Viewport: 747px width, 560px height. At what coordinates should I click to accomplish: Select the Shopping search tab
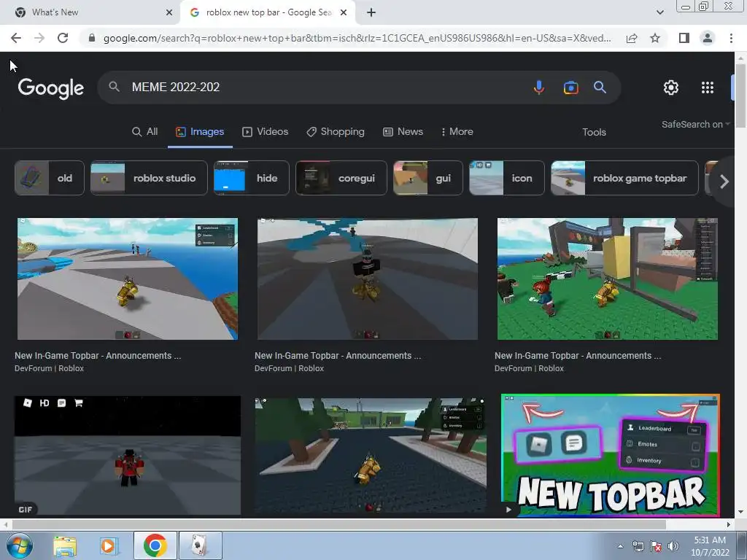click(x=336, y=132)
